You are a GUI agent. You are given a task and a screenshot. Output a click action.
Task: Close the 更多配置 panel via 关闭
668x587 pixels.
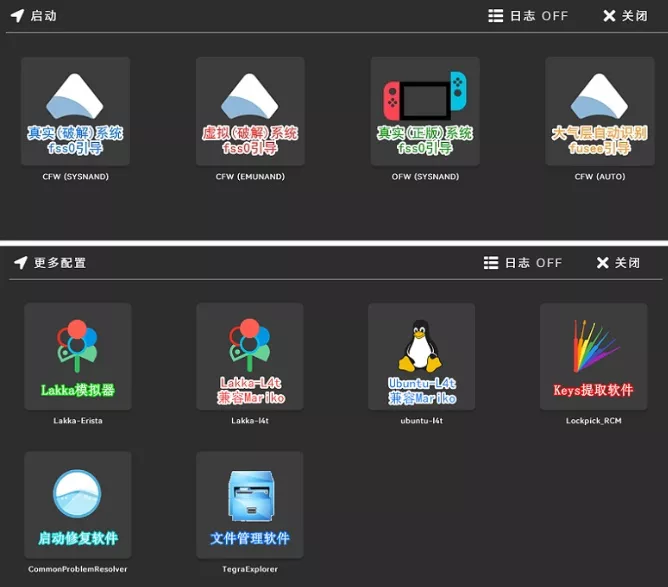(618, 263)
